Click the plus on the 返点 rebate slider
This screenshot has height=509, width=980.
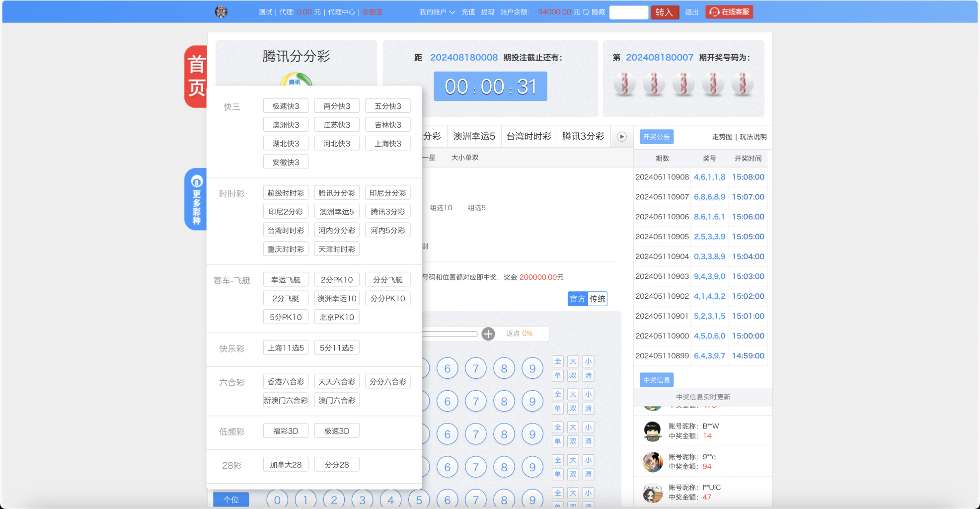pyautogui.click(x=488, y=334)
